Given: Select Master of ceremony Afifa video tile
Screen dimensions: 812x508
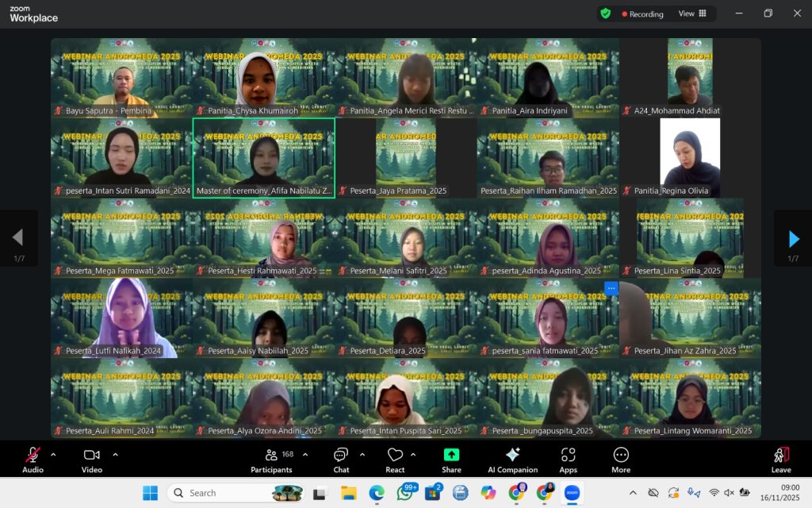Looking at the screenshot, I should pos(264,157).
